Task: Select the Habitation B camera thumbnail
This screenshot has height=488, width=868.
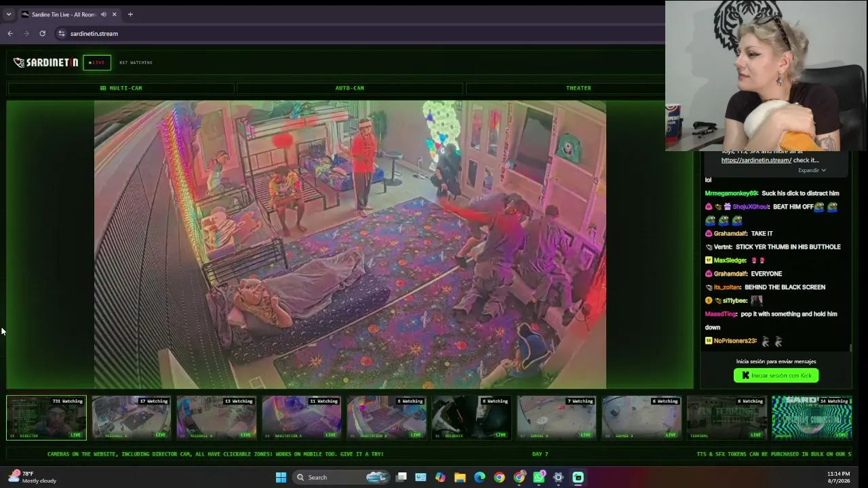Action: coord(387,418)
